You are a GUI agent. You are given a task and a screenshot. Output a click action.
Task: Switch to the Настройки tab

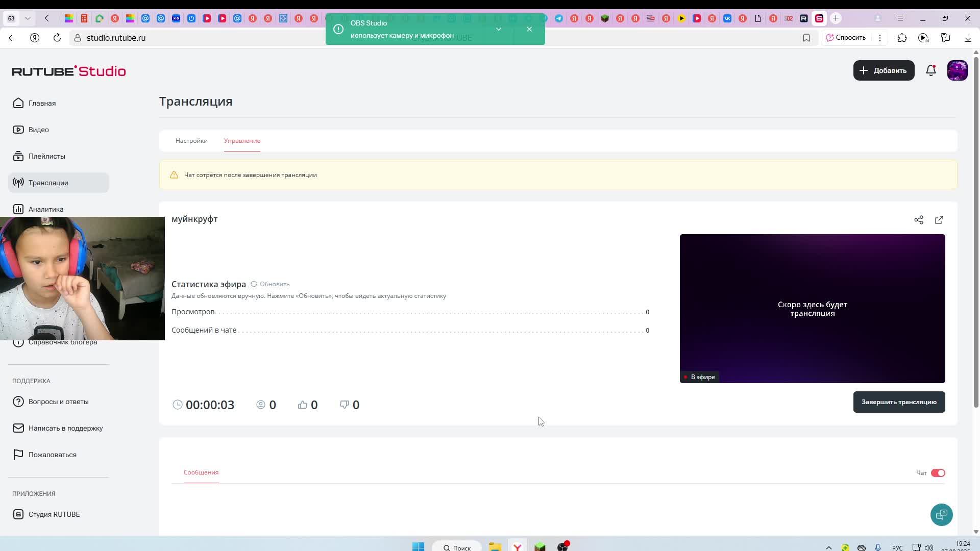(x=191, y=141)
